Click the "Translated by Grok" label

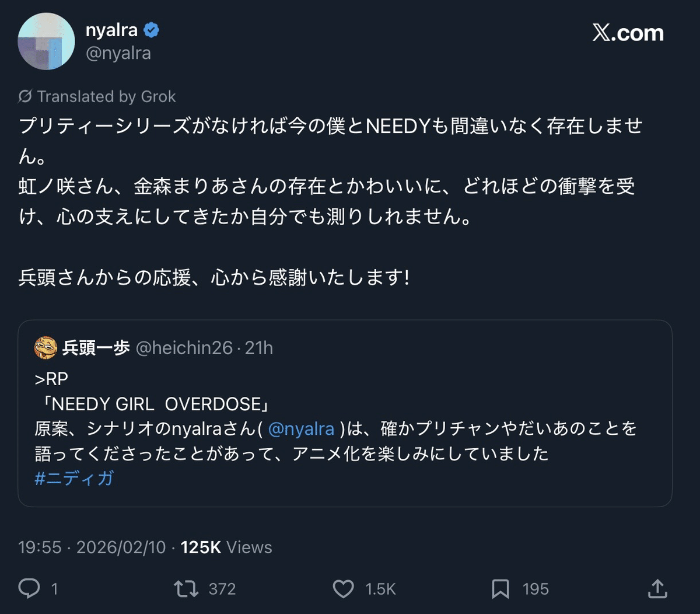coord(106,96)
